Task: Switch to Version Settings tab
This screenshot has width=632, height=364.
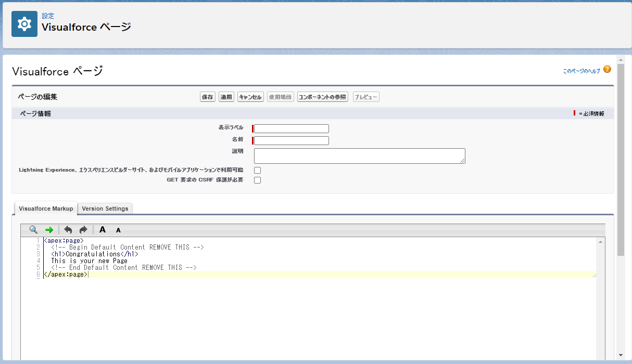Action: click(105, 209)
